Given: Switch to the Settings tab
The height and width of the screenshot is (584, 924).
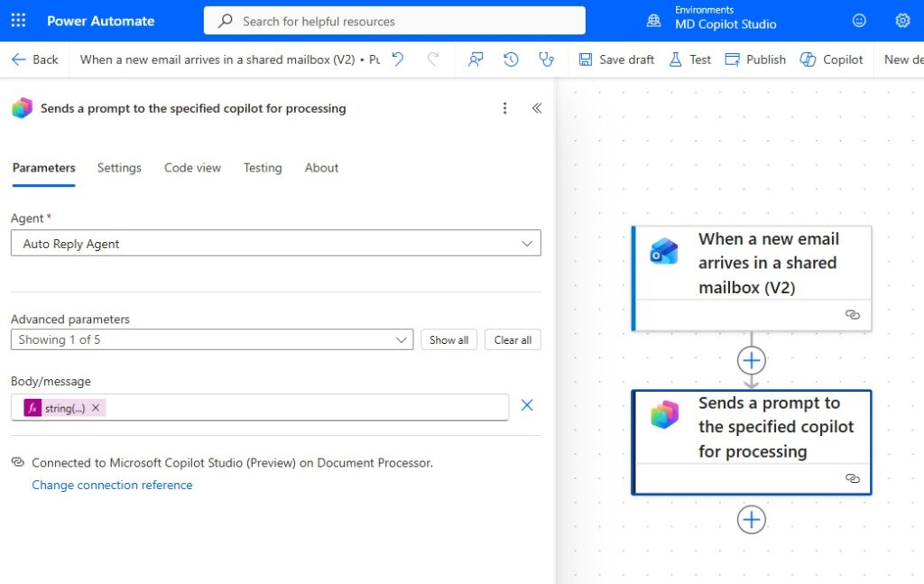Looking at the screenshot, I should click(x=119, y=168).
